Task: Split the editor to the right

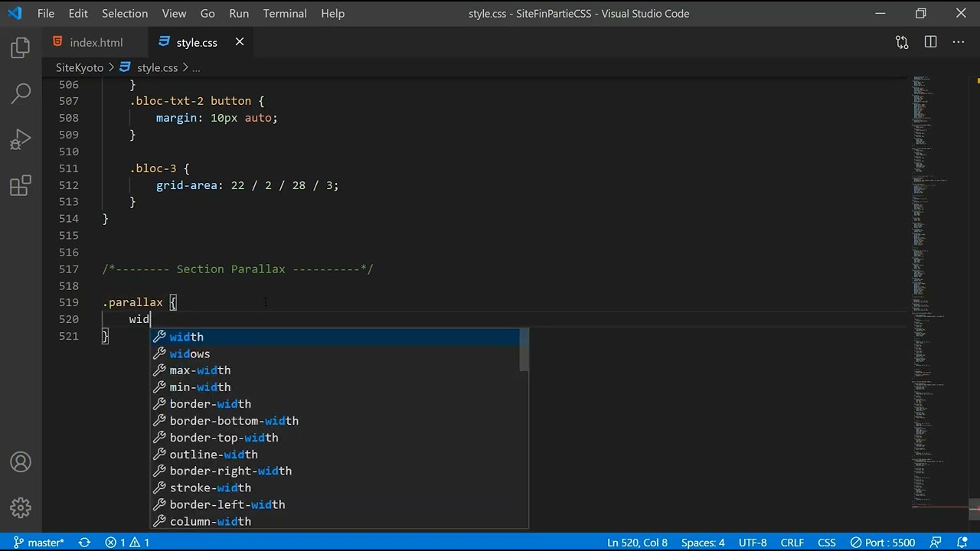Action: pos(930,42)
